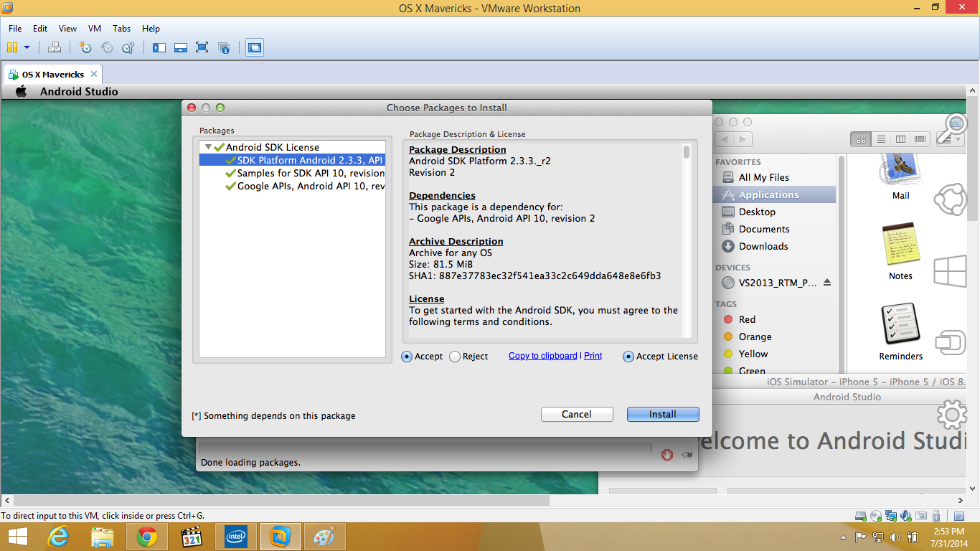Click Finder forward navigation arrow
The height and width of the screenshot is (551, 980).
click(743, 139)
